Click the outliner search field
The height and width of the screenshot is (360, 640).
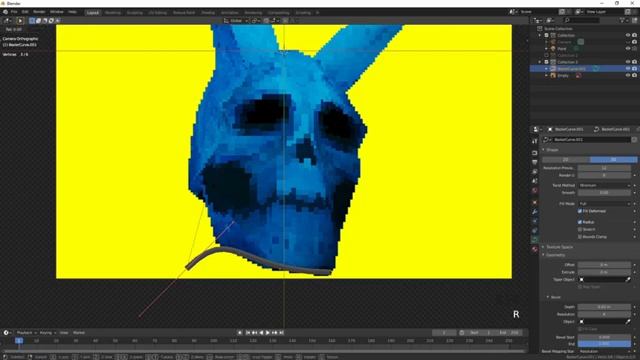click(581, 20)
